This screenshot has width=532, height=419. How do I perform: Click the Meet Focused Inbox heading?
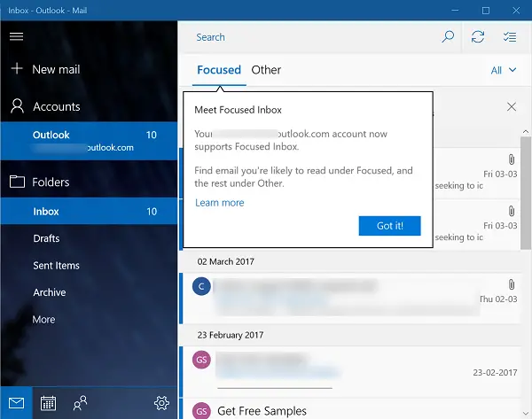click(238, 110)
